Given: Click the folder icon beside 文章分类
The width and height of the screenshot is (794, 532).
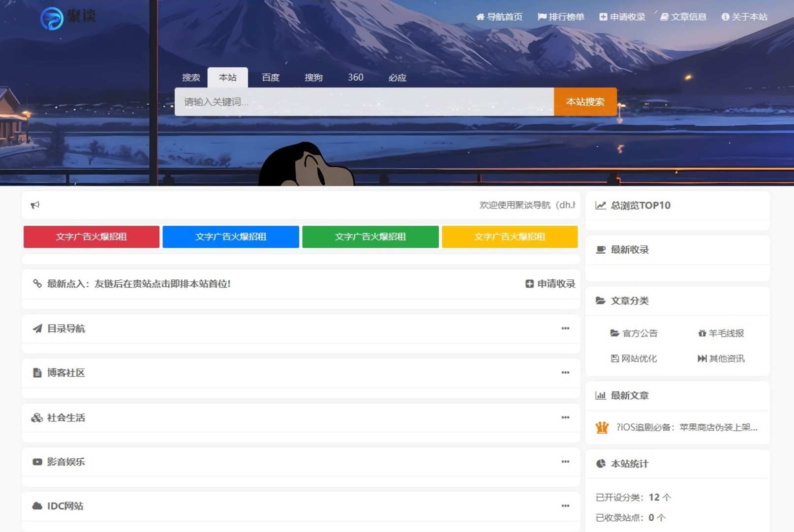Looking at the screenshot, I should click(x=600, y=300).
